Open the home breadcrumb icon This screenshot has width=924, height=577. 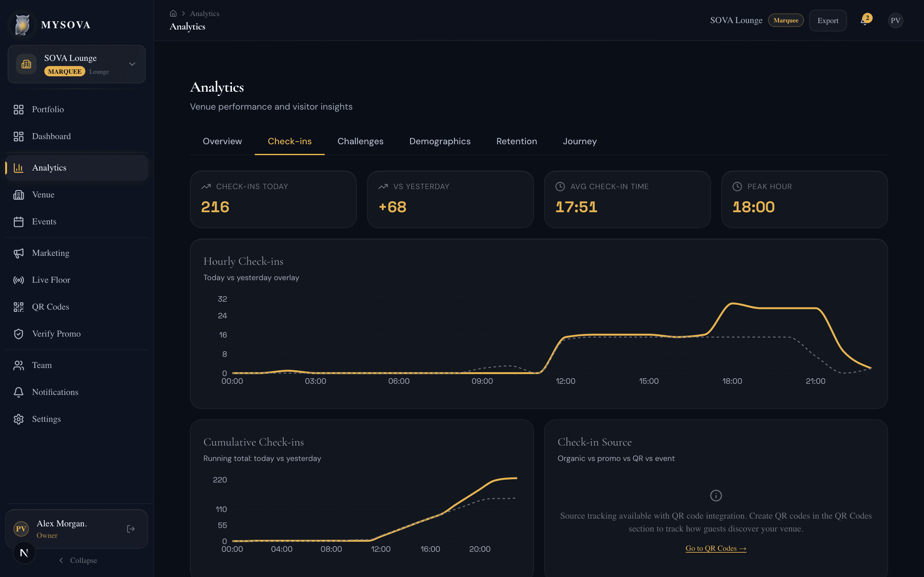[x=173, y=13]
